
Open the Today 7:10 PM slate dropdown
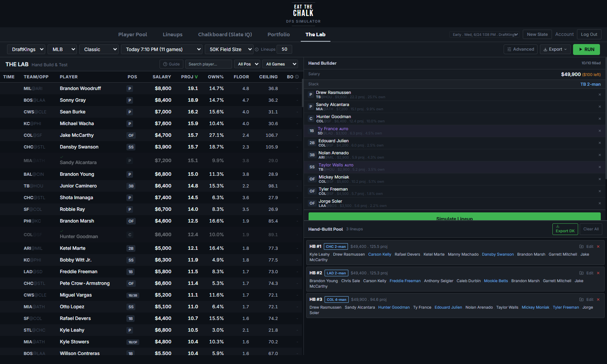(162, 49)
